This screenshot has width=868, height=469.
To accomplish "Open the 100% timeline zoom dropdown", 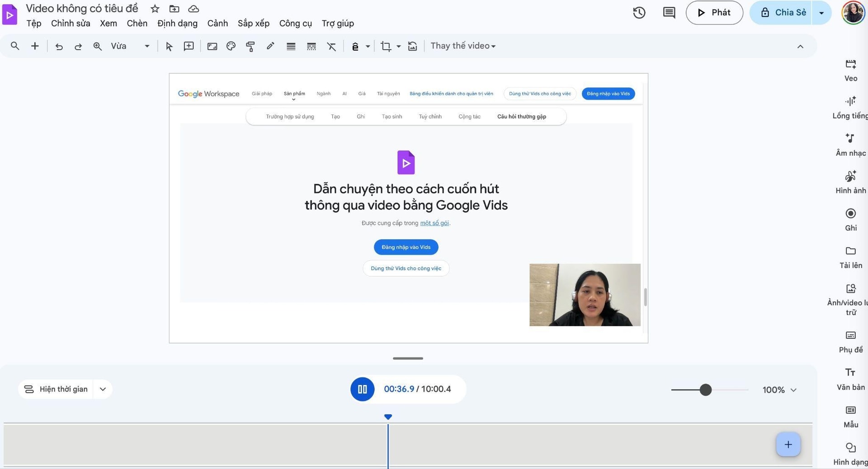I will [779, 390].
